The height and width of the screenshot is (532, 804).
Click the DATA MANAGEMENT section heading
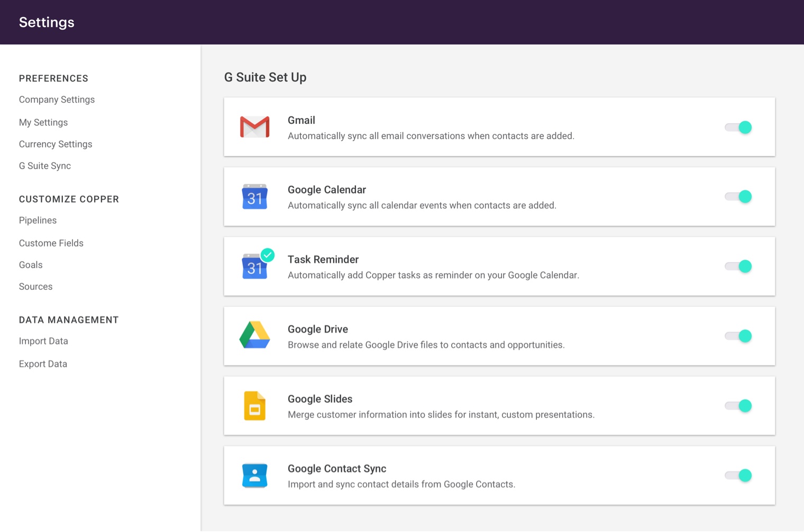pyautogui.click(x=69, y=319)
